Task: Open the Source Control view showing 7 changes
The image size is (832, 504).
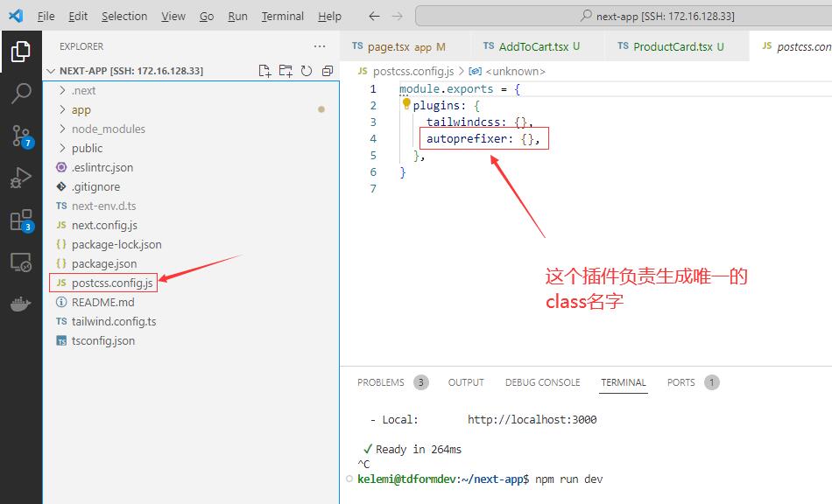Action: pyautogui.click(x=21, y=136)
